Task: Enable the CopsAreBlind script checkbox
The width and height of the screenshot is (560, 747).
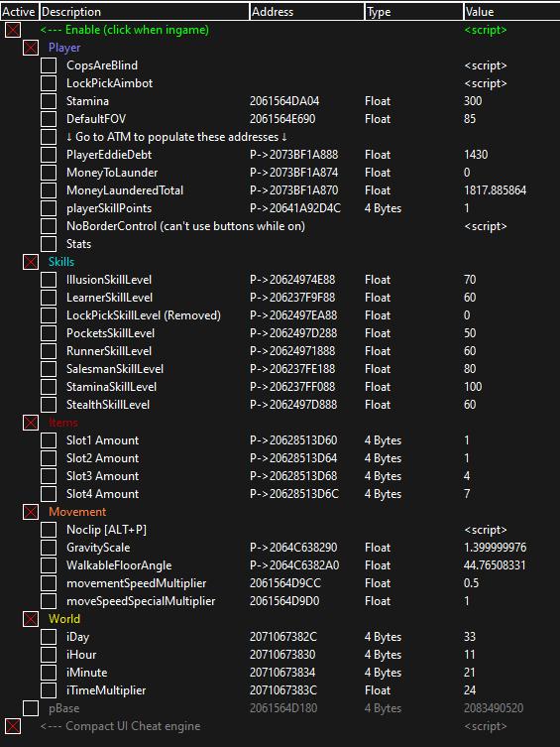Action: [49, 65]
